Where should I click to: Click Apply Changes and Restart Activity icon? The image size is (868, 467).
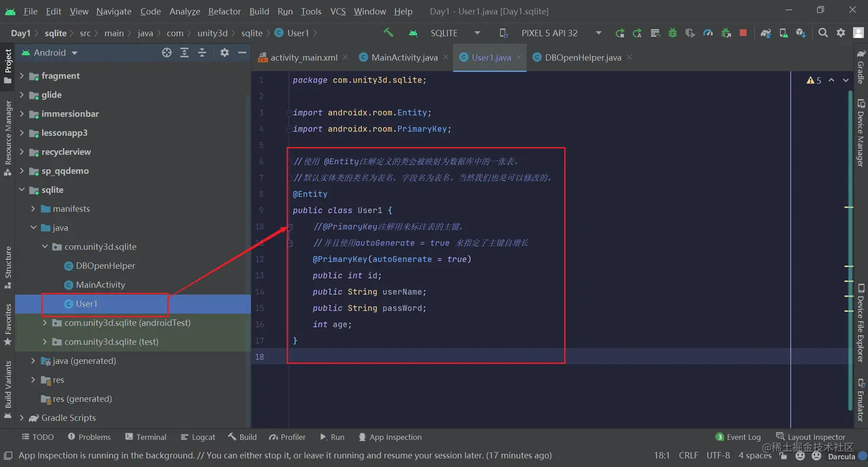pyautogui.click(x=637, y=33)
